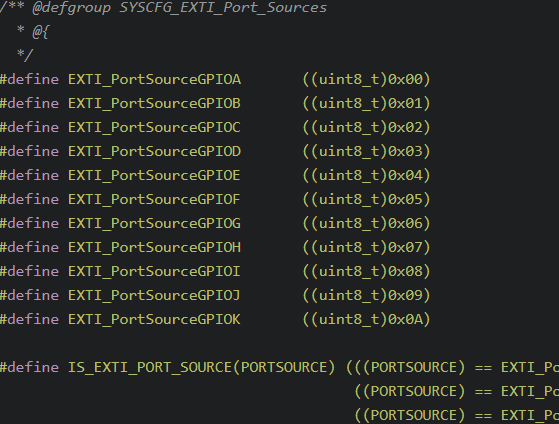Click the 0x09 value for GPIOJ

tap(405, 295)
